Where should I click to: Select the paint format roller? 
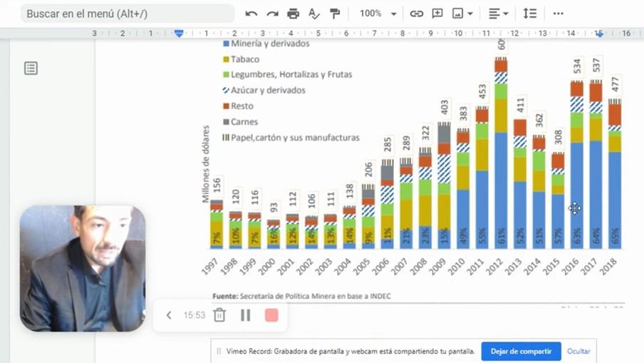pyautogui.click(x=335, y=14)
